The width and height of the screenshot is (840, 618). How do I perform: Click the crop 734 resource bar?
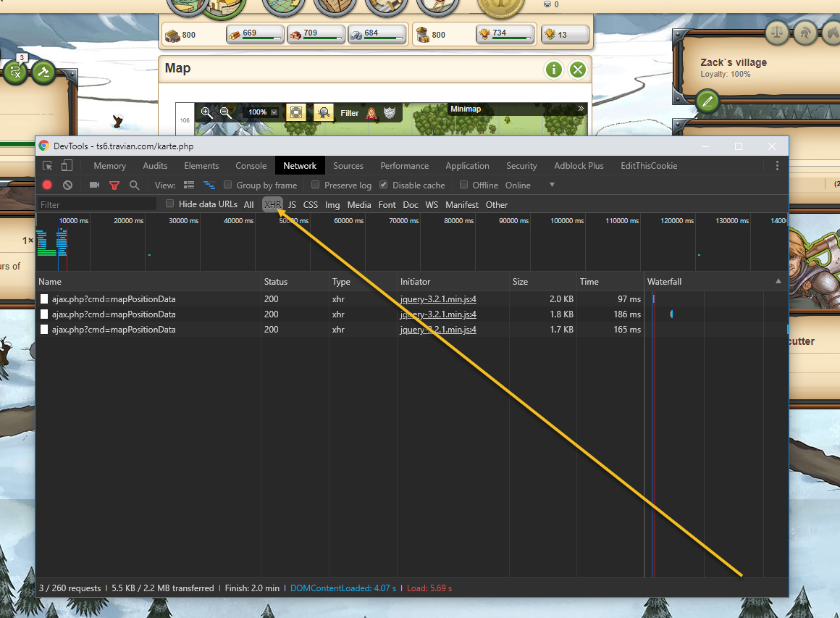(x=505, y=34)
